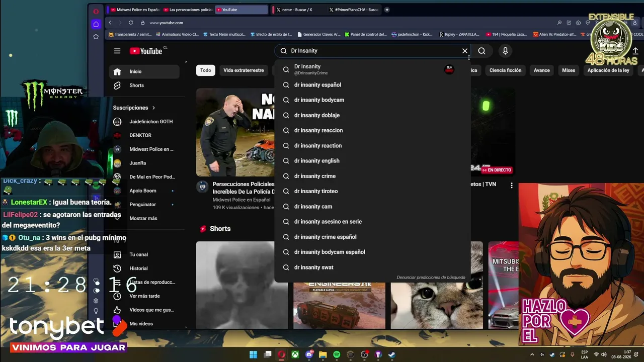Viewport: 644px width, 362px height.
Task: Choose suggestion 'dr insanity bodycam'
Action: [372, 100]
